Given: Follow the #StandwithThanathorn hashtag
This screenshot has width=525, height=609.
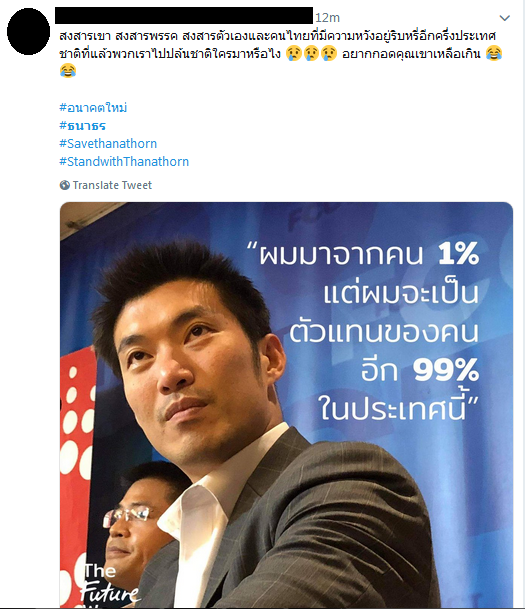Looking at the screenshot, I should pyautogui.click(x=124, y=162).
